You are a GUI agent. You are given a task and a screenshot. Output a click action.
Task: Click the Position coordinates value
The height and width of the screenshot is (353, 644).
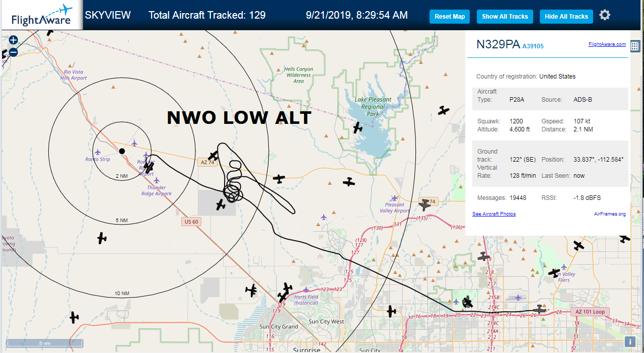coord(598,160)
